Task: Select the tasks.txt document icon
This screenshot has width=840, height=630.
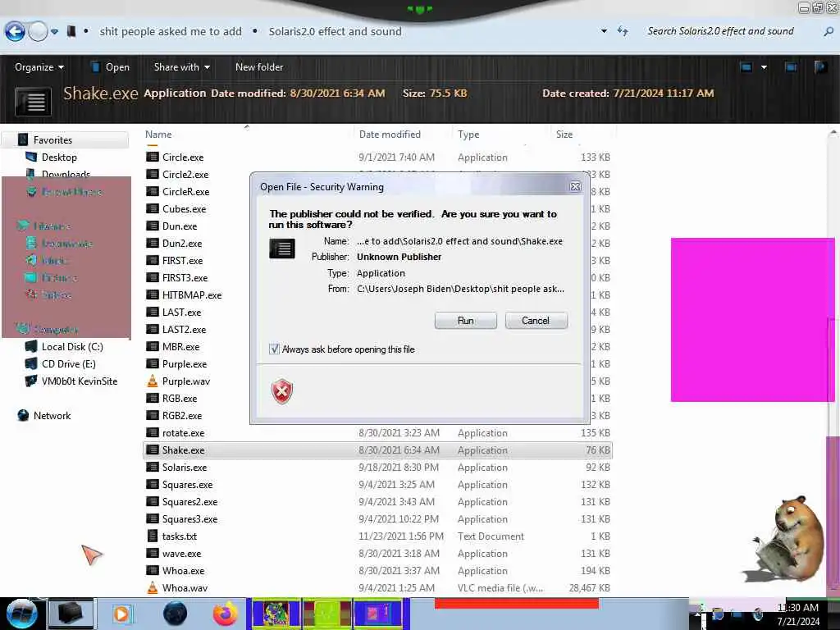Action: click(x=152, y=536)
